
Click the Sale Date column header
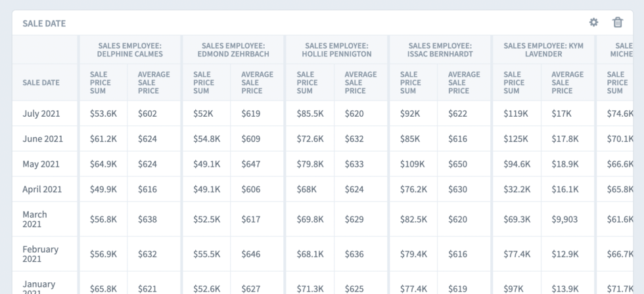pos(41,83)
